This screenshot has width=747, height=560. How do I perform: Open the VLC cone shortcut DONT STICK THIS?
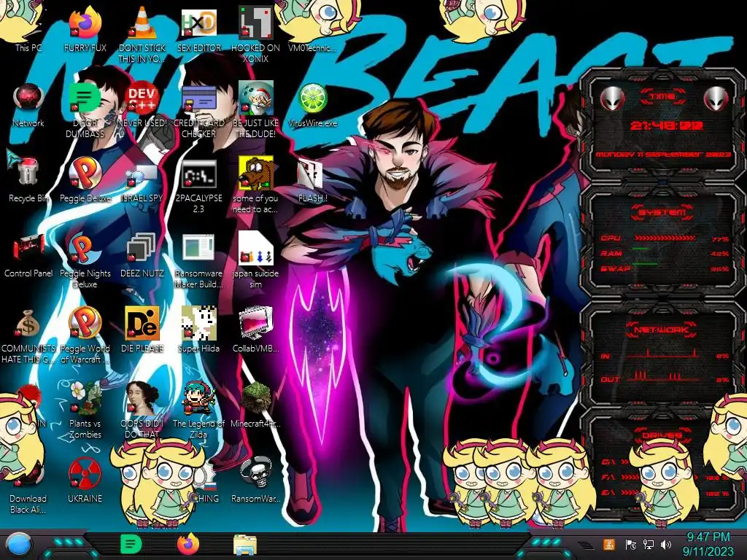click(142, 34)
